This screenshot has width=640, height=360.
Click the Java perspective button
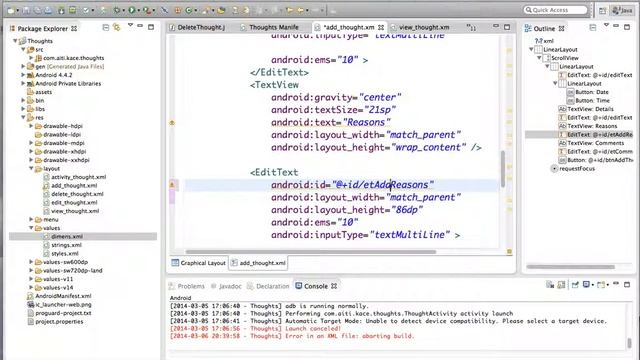[x=622, y=11]
